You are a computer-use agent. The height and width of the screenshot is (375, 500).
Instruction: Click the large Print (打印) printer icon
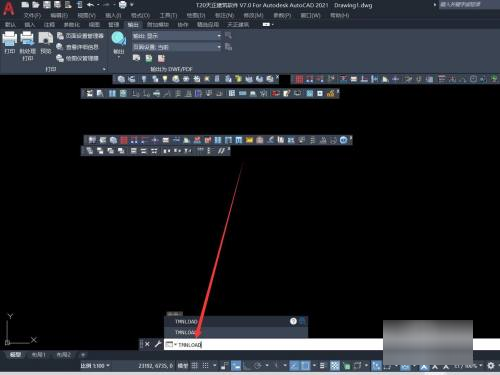10,39
